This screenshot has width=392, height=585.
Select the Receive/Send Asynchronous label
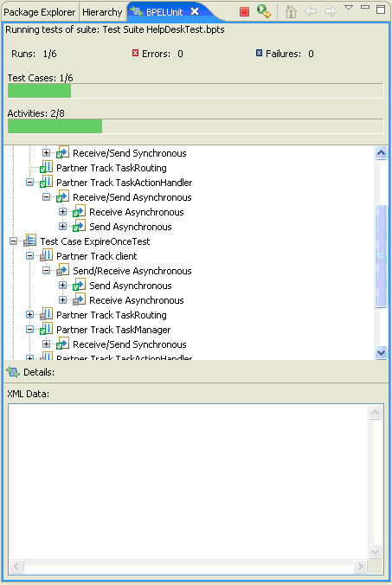pos(132,197)
